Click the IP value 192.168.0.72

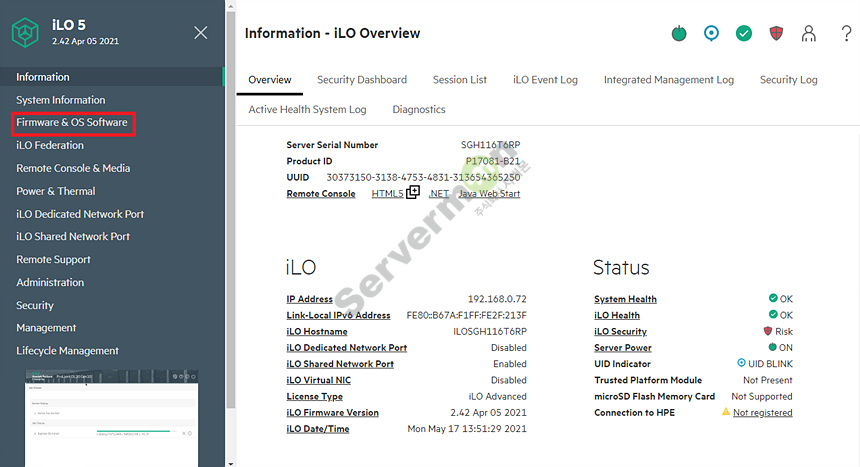(497, 299)
